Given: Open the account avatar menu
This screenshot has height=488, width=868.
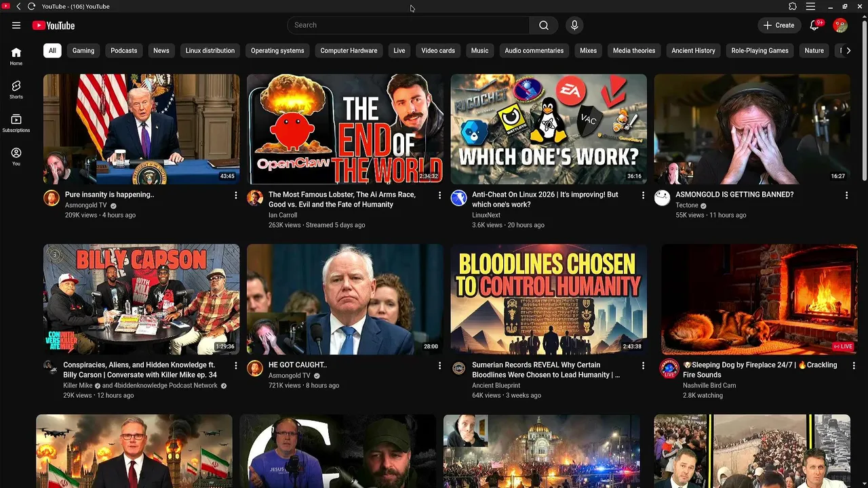Looking at the screenshot, I should pyautogui.click(x=840, y=25).
